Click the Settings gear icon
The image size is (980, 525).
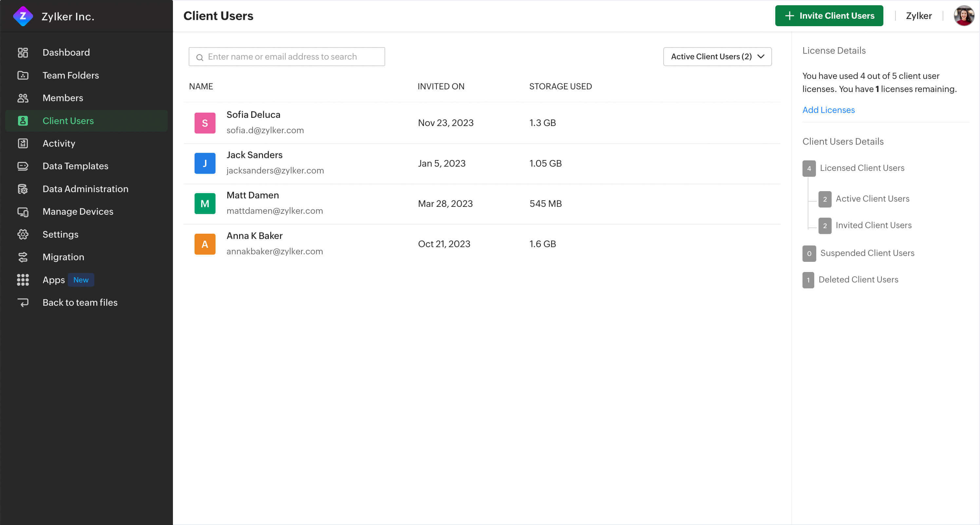click(23, 234)
